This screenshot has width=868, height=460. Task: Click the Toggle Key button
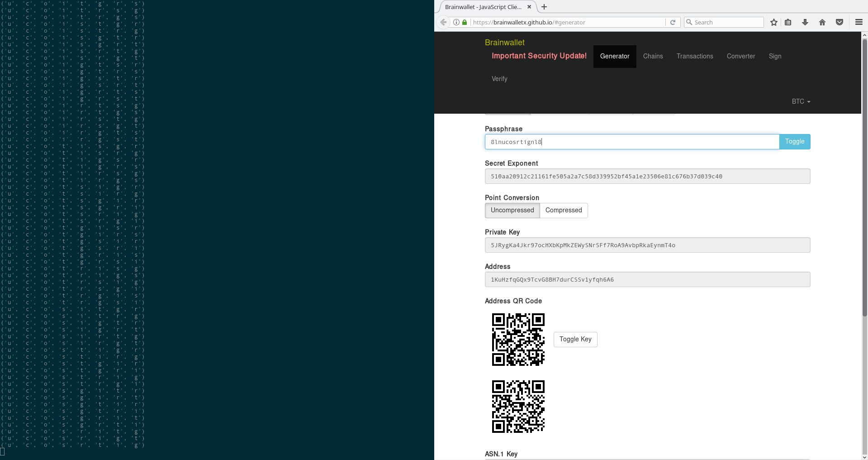point(575,340)
